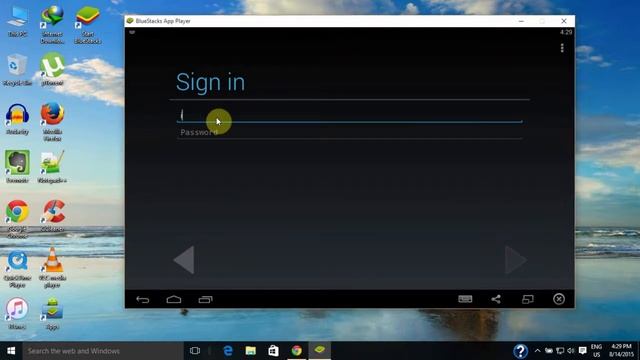Select the VLC media player desktop icon
This screenshot has width=640, height=360.
point(52,268)
